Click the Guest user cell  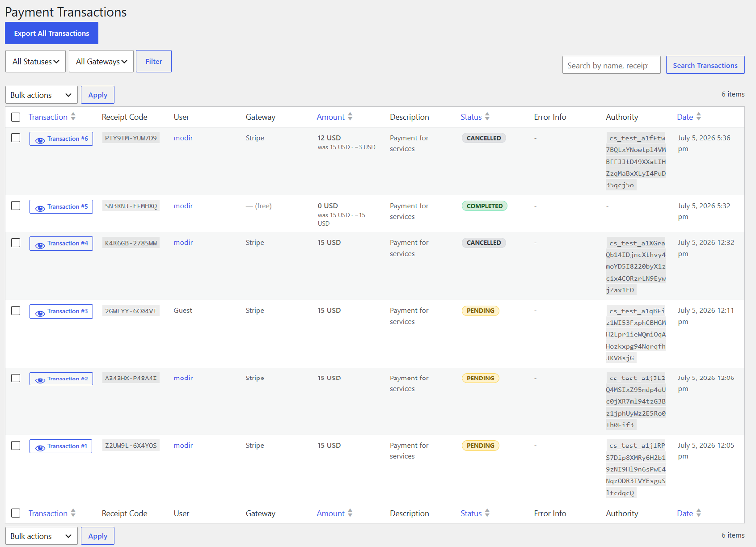click(183, 311)
